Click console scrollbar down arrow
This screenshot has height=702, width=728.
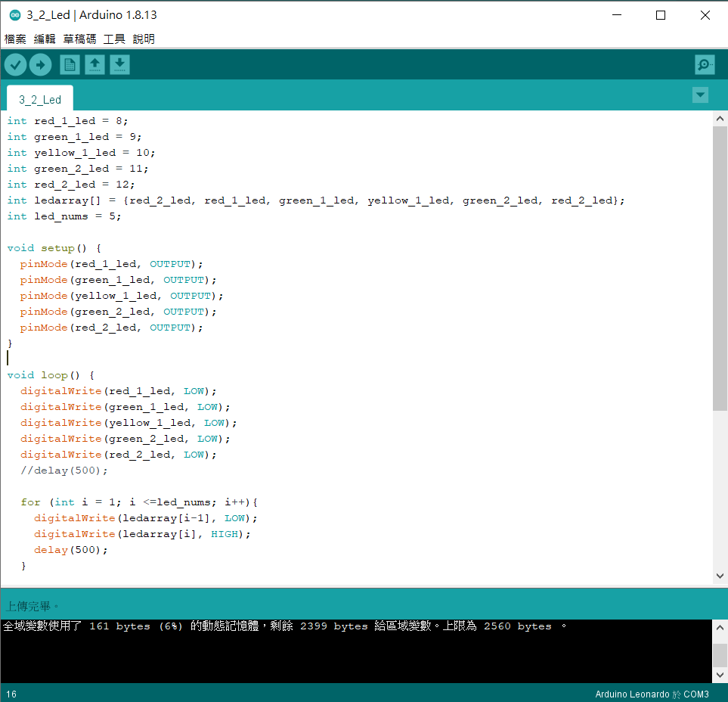pos(720,674)
